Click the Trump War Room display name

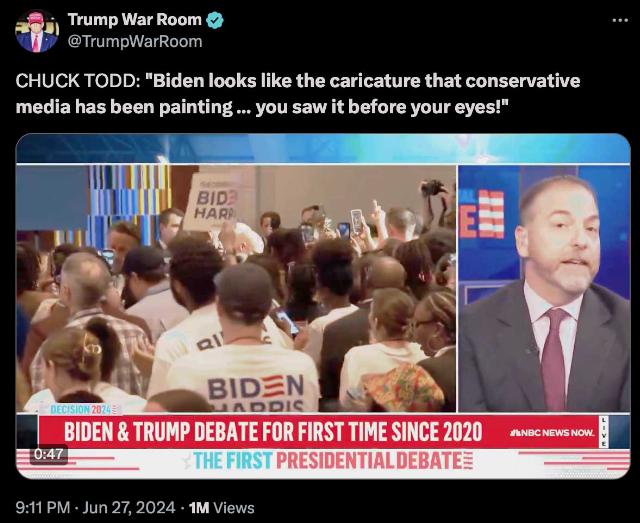(134, 20)
